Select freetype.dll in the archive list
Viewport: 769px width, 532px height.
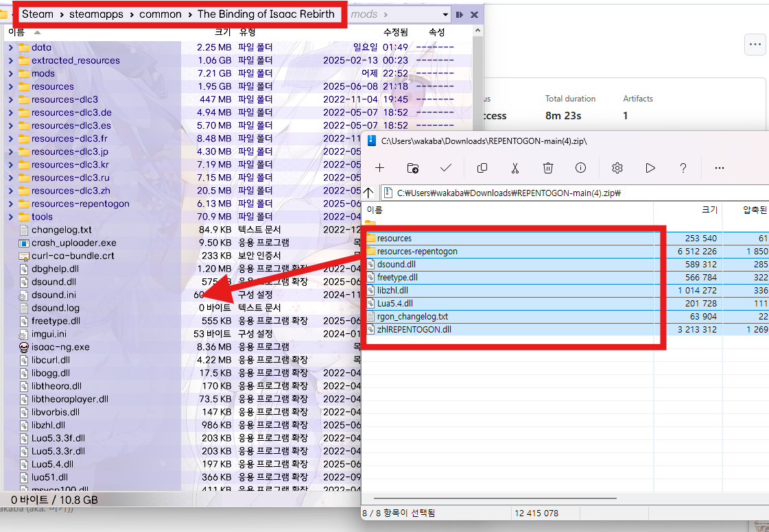pyautogui.click(x=397, y=278)
